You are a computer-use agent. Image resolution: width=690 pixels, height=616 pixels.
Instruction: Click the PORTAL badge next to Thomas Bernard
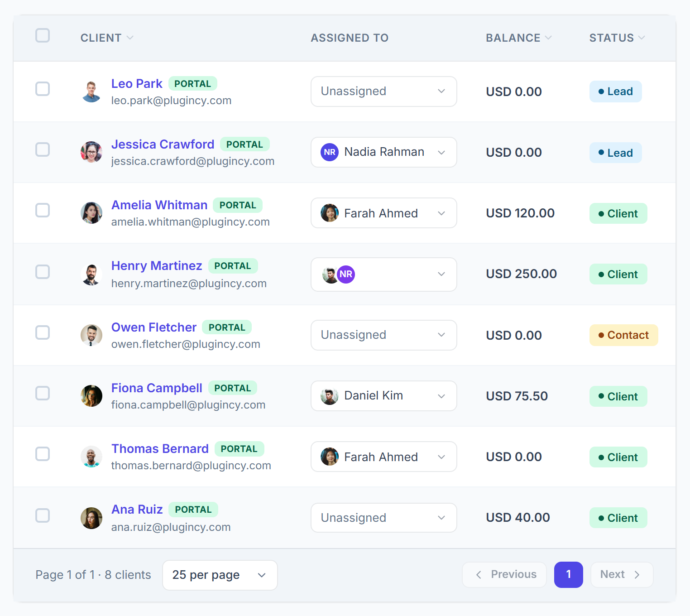tap(239, 449)
